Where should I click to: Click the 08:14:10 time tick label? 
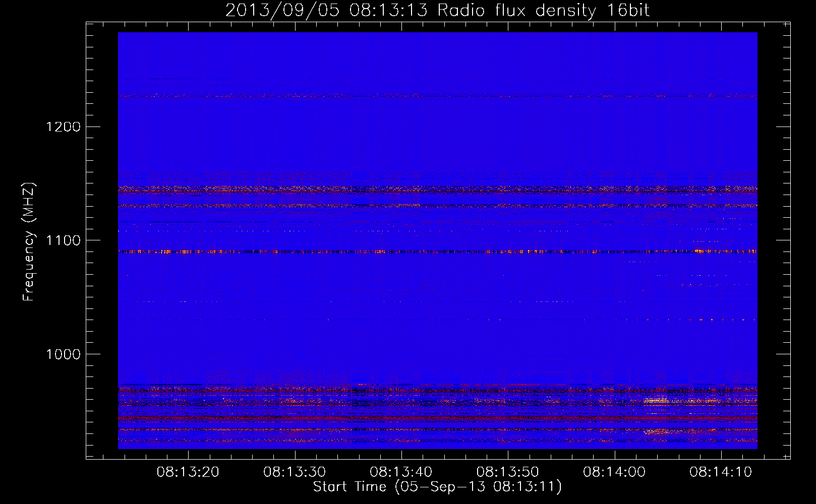click(x=721, y=472)
